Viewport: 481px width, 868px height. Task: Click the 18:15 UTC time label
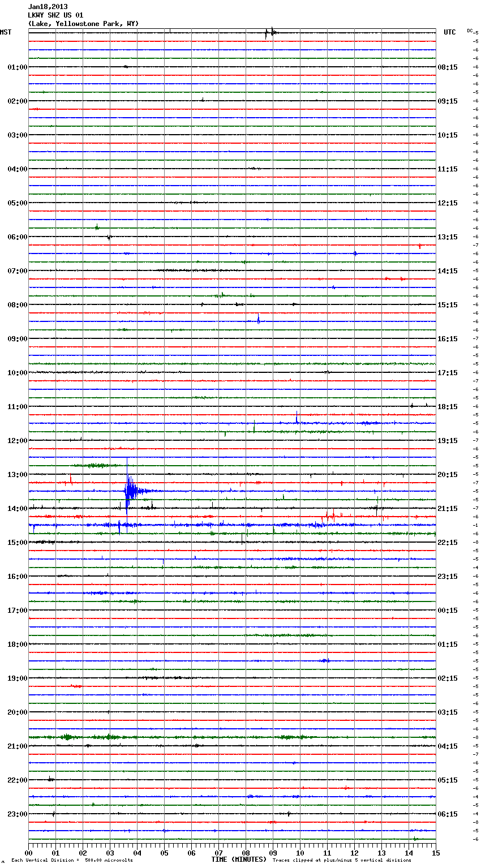(x=448, y=407)
